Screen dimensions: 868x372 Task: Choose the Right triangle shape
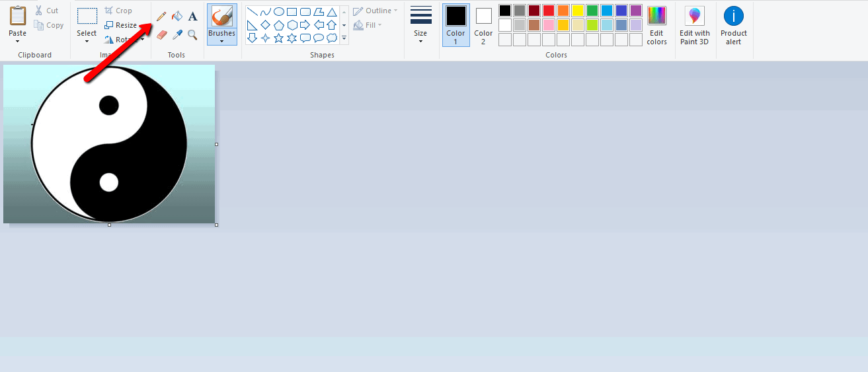(x=253, y=25)
